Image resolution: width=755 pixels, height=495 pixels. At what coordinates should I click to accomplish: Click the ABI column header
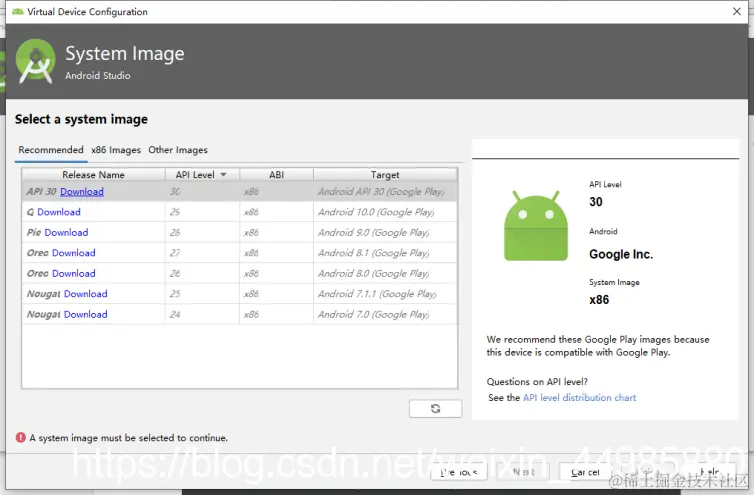pos(276,175)
